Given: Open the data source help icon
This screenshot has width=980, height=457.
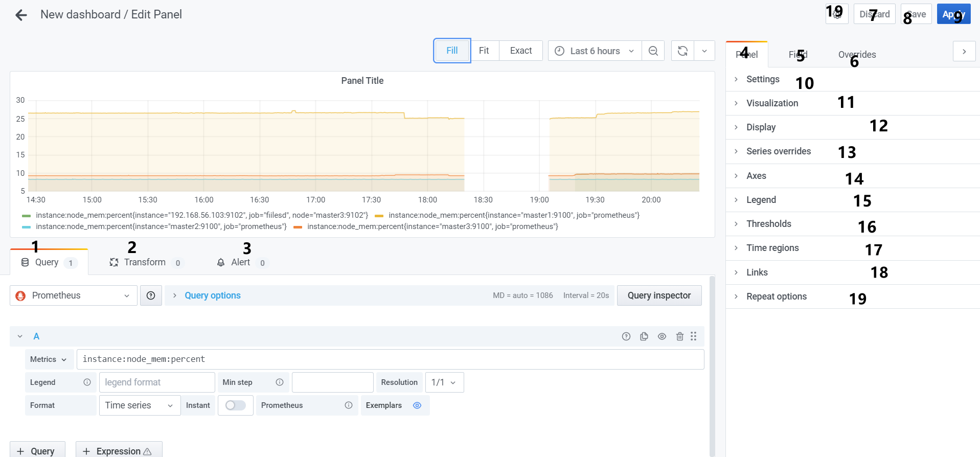Looking at the screenshot, I should 151,295.
